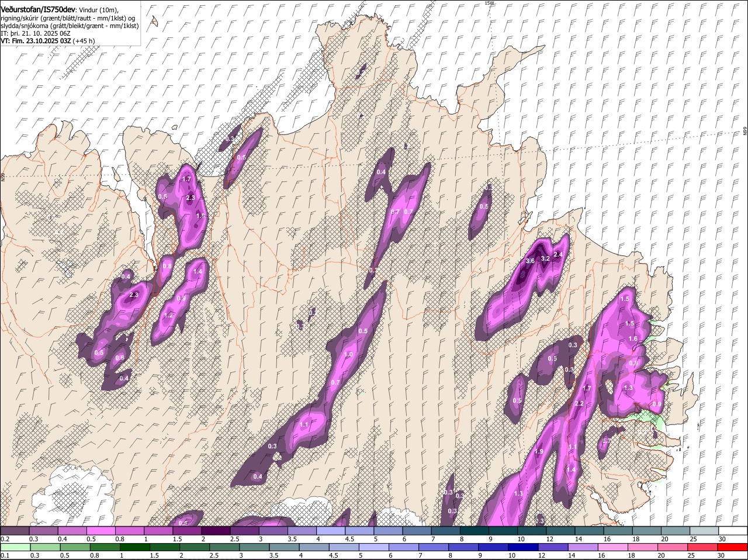Viewport: 748px width, 560px height.
Task: Click the upper legend swatch starting at 1
Action: point(158,530)
